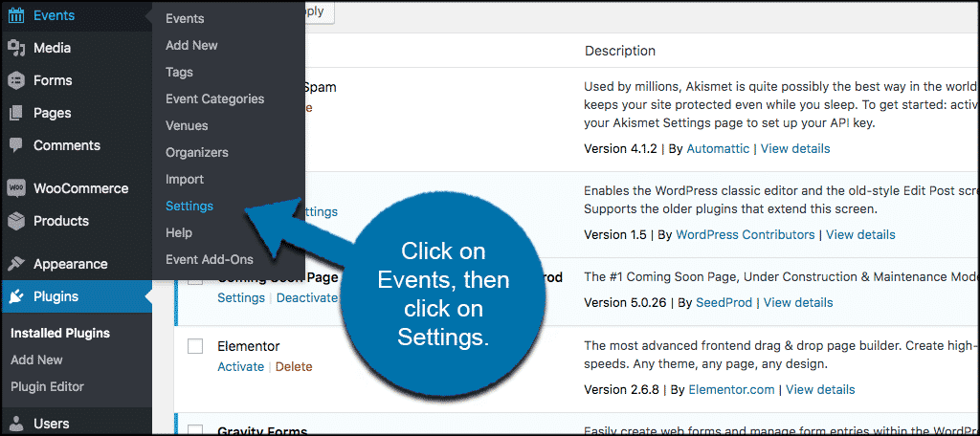
Task: Choose Add New in Events submenu
Action: point(191,46)
